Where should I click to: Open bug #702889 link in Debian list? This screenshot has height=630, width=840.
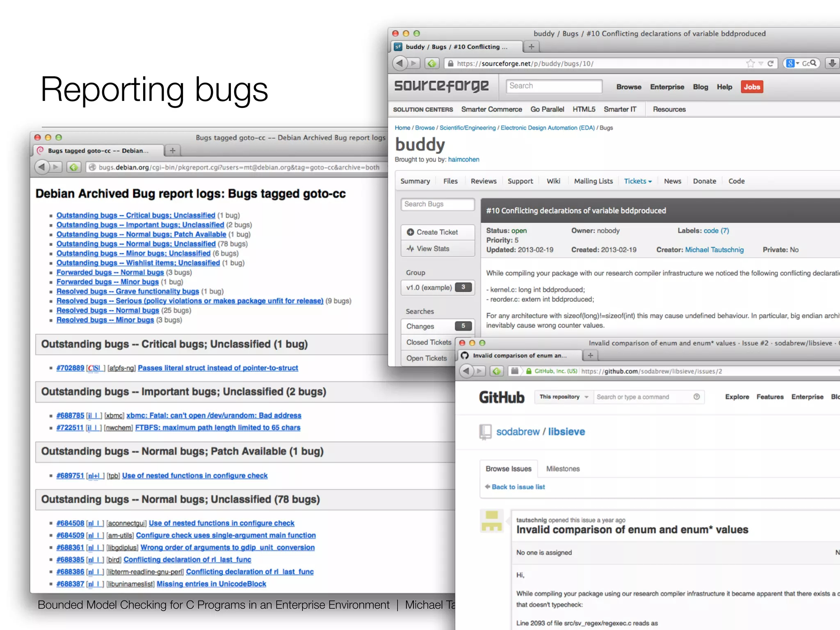70,368
